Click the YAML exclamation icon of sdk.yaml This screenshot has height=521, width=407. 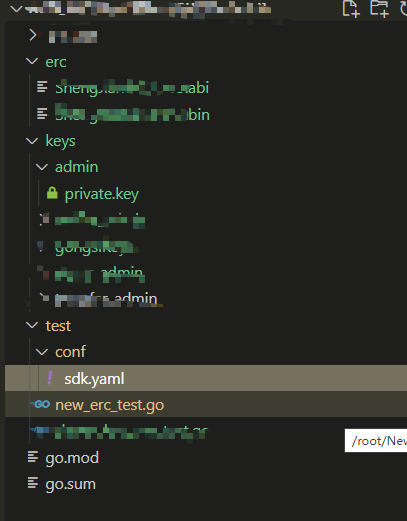(x=50, y=378)
